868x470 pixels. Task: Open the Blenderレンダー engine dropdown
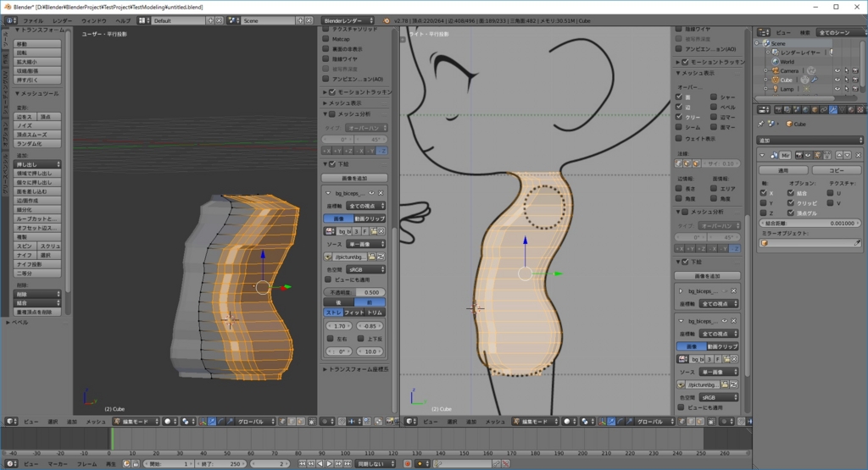coord(348,20)
